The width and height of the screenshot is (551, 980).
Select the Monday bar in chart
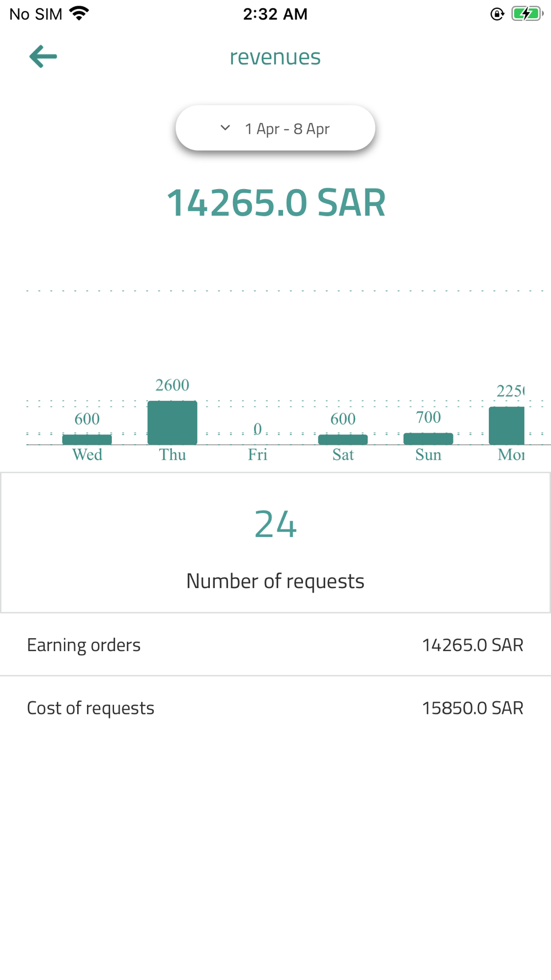[507, 426]
